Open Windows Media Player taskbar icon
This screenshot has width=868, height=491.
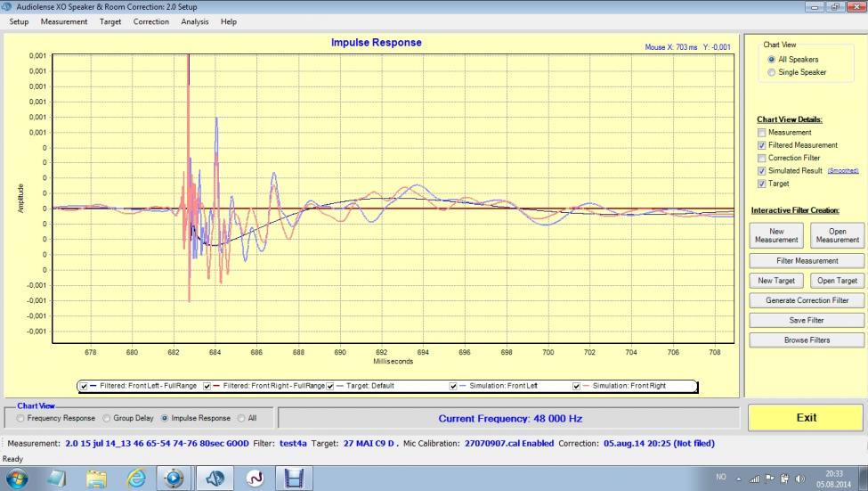[174, 478]
